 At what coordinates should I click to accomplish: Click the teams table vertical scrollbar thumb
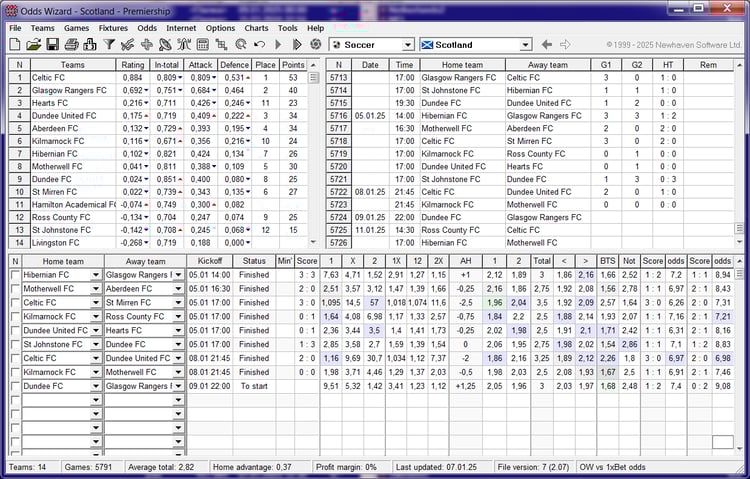pos(314,78)
